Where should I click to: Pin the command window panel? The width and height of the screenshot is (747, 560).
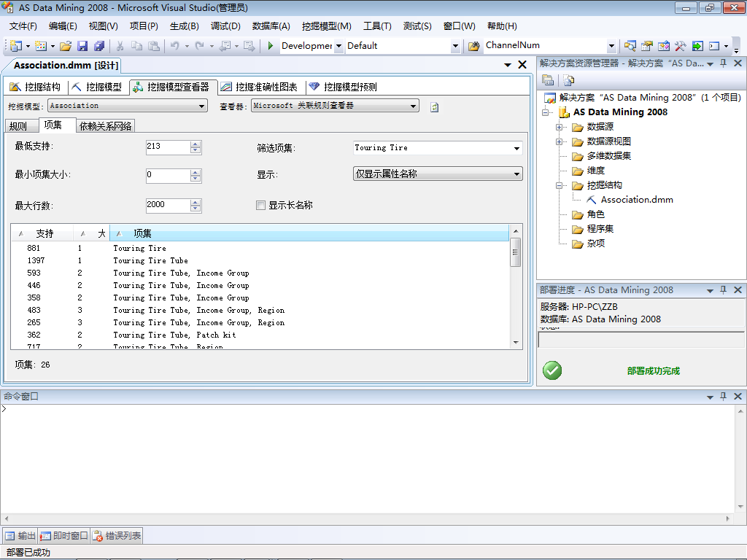click(723, 396)
